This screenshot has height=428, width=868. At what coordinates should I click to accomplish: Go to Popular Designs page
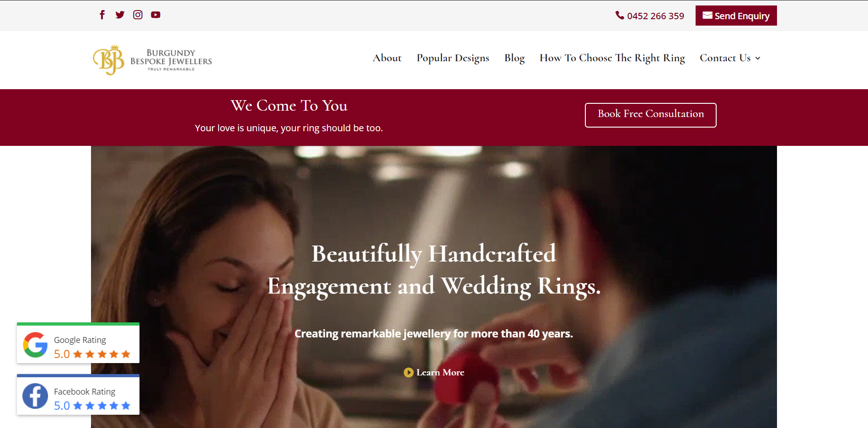[x=453, y=58]
